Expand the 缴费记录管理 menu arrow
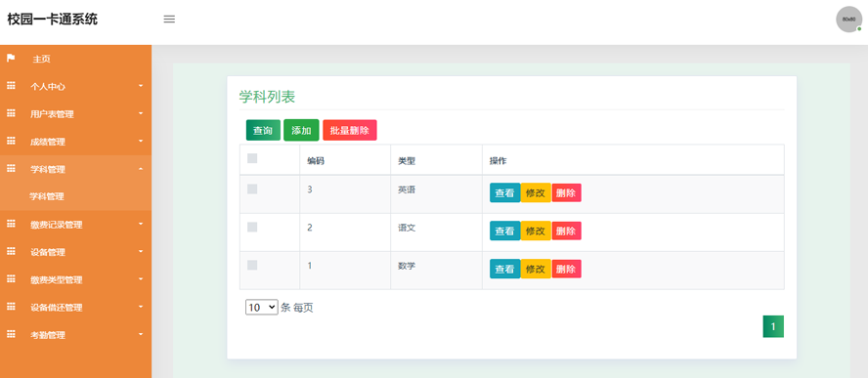 (141, 224)
